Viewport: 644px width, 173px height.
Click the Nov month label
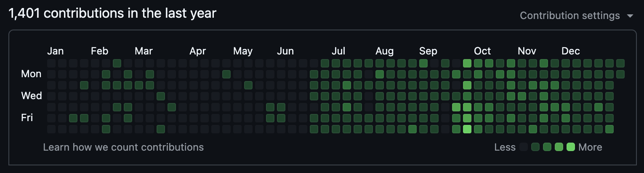point(527,51)
